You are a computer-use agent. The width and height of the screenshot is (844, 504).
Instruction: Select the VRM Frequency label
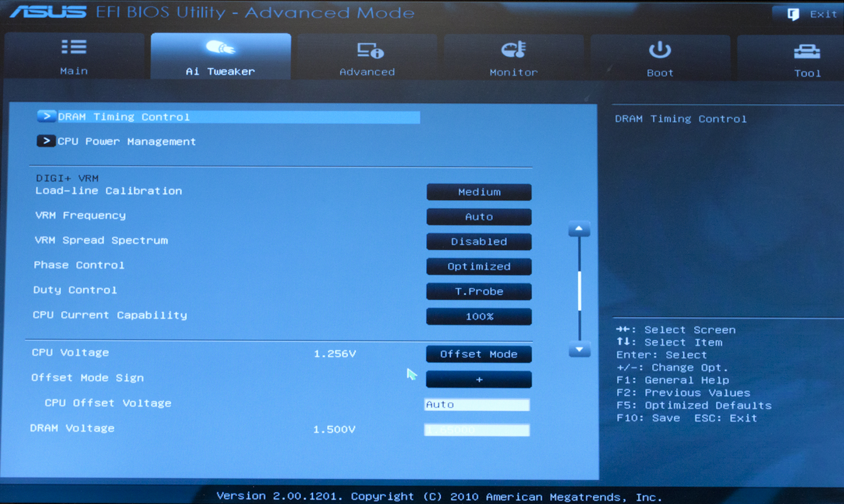coord(80,216)
